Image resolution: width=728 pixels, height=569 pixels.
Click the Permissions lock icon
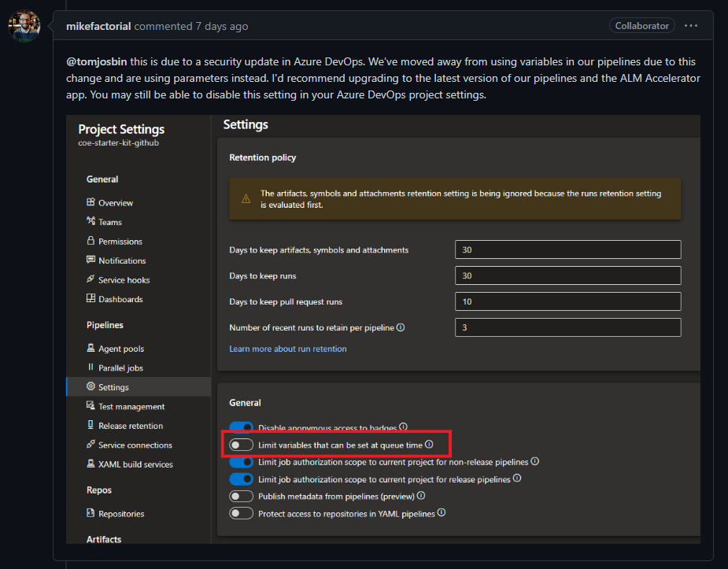[x=92, y=241]
